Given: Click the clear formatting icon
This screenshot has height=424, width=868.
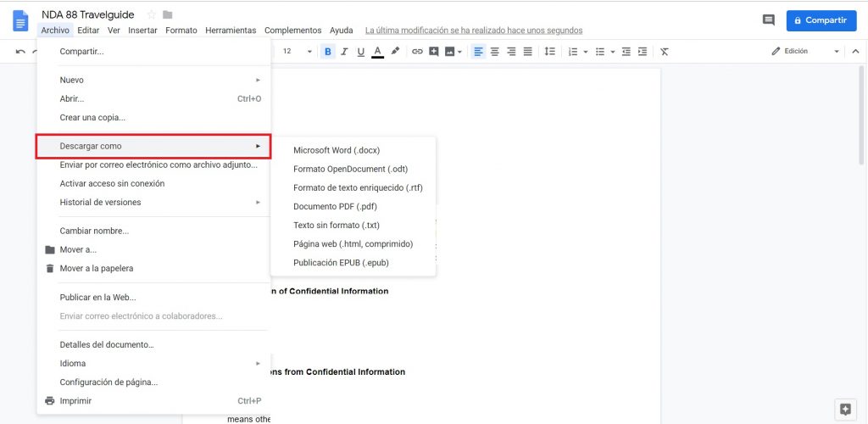Looking at the screenshot, I should coord(665,52).
